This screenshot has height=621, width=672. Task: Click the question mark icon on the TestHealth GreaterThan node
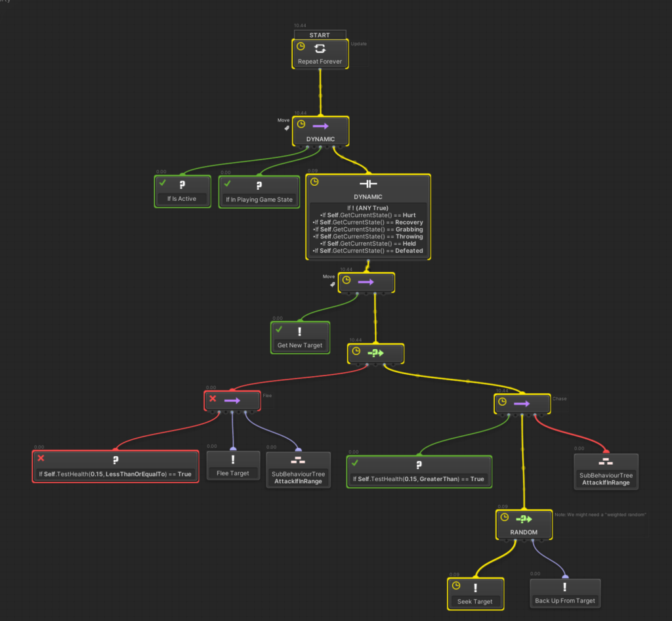(x=419, y=465)
